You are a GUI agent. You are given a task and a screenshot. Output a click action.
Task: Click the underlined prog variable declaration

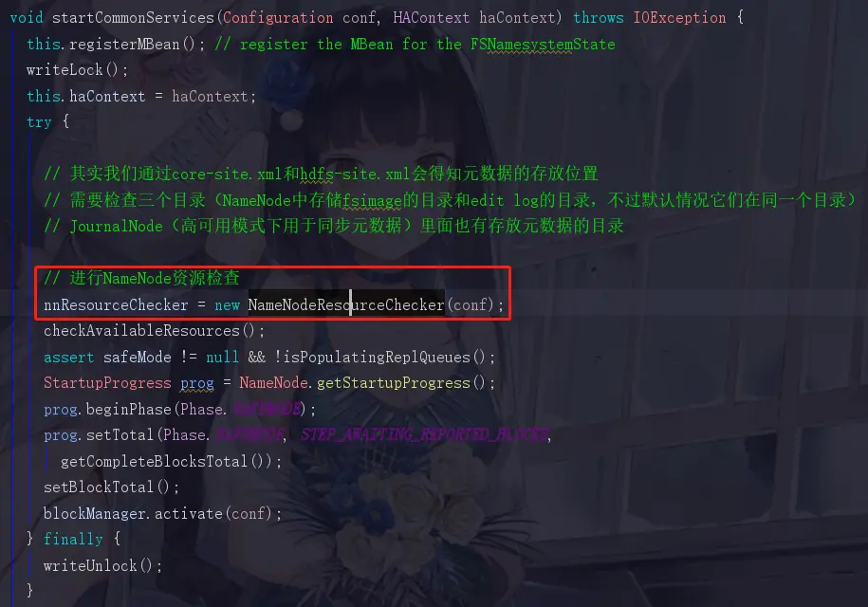pyautogui.click(x=197, y=383)
